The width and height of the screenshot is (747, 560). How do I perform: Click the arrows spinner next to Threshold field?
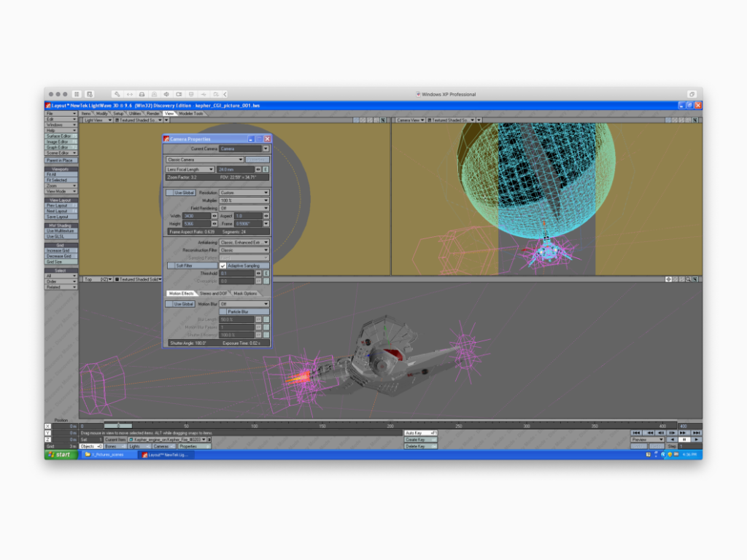coord(258,273)
